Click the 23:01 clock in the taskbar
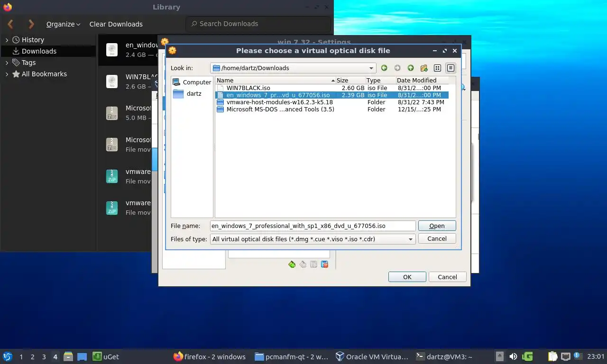Image resolution: width=607 pixels, height=364 pixels. click(x=596, y=356)
